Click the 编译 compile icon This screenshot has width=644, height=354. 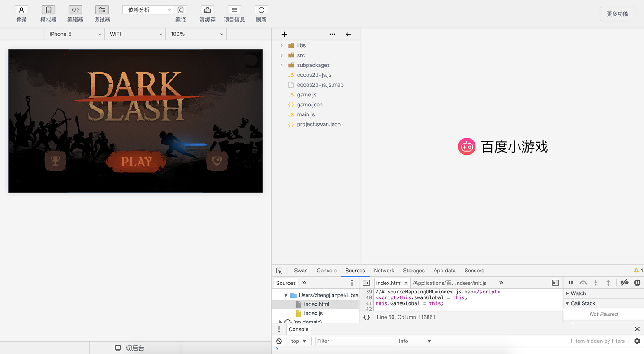(181, 10)
